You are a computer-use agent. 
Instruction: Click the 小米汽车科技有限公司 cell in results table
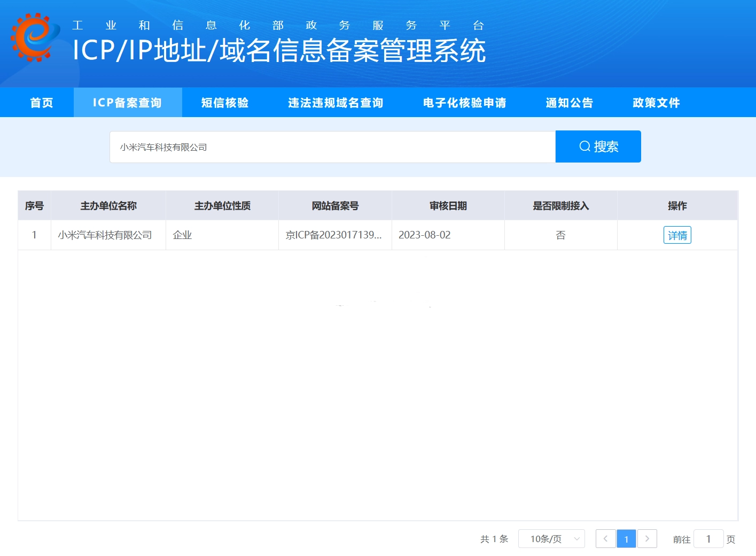click(105, 235)
